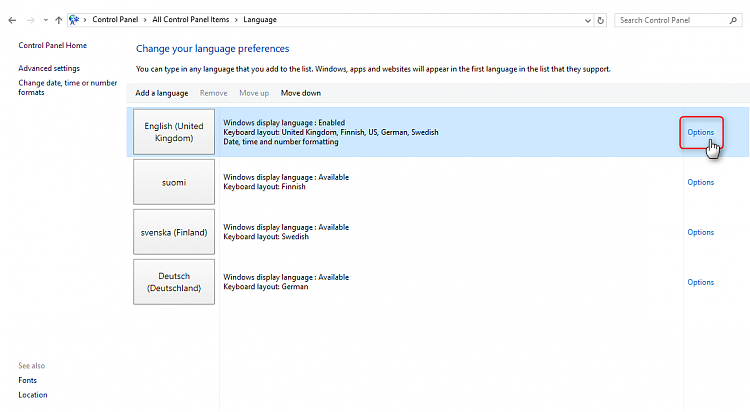Select svenska (Finland) language tile
Screen dimensions: 750x412
pyautogui.click(x=174, y=232)
